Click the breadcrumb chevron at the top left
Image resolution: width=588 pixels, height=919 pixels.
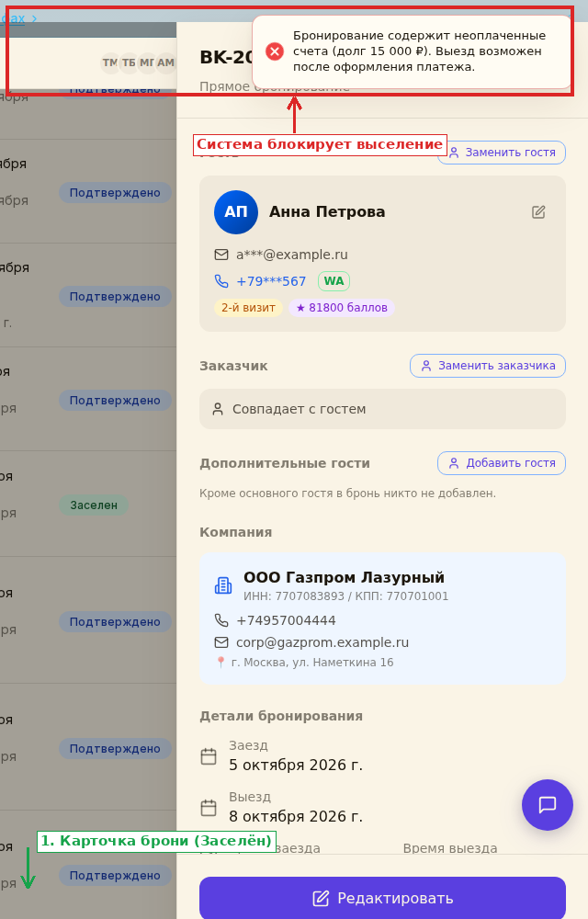34,18
